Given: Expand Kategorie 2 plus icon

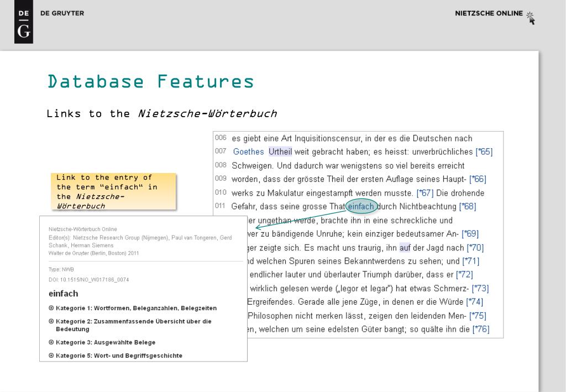Looking at the screenshot, I should pos(51,321).
